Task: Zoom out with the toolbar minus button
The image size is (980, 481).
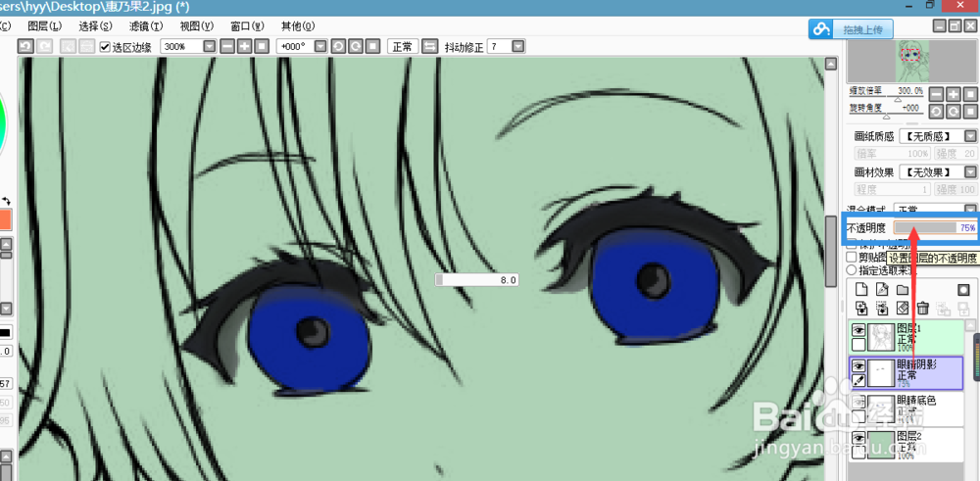Action: coord(227,47)
